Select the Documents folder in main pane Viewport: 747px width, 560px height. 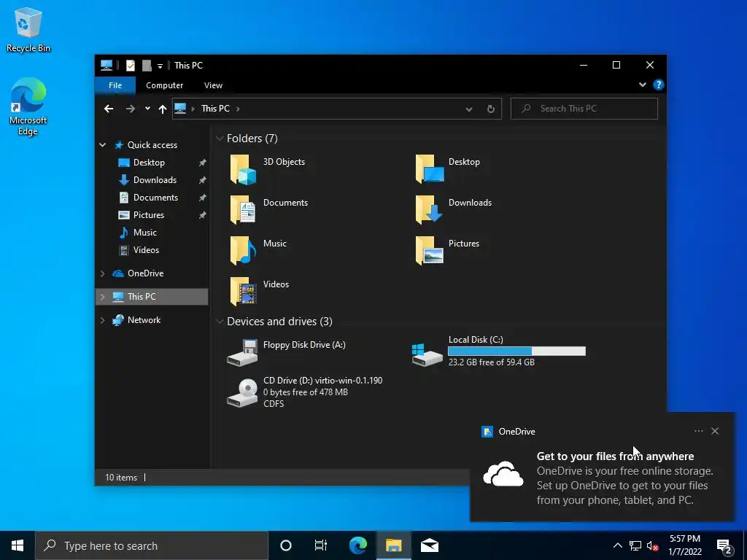(x=243, y=209)
